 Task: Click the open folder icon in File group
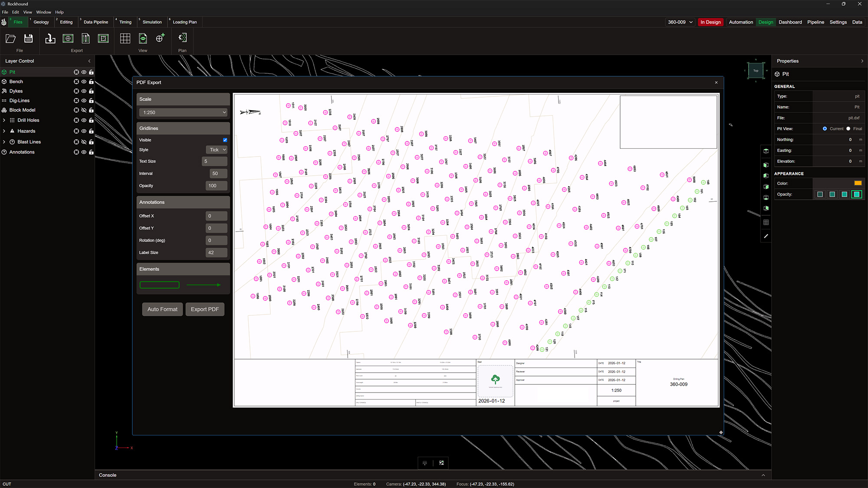pos(11,39)
